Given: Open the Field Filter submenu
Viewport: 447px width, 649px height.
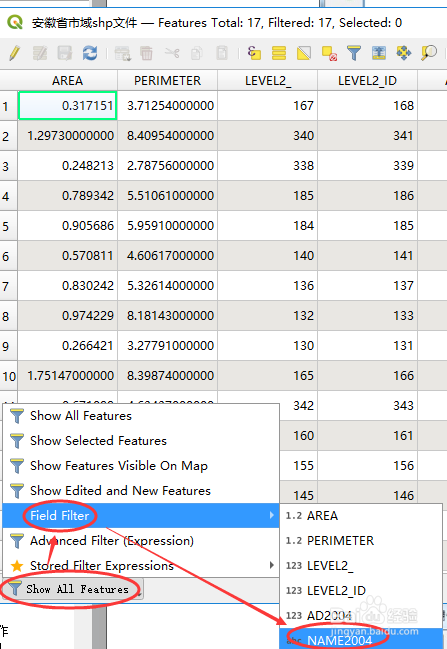Looking at the screenshot, I should pyautogui.click(x=141, y=516).
